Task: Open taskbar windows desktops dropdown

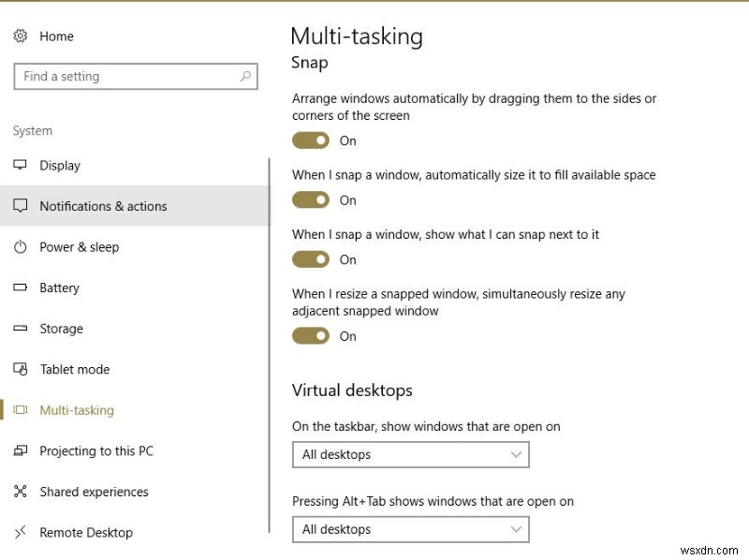Action: click(x=411, y=454)
